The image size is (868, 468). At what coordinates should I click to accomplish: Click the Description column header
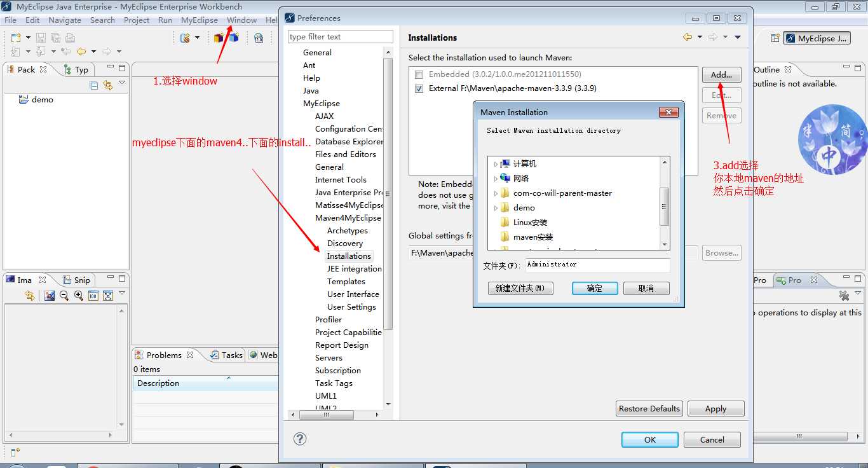[206, 383]
